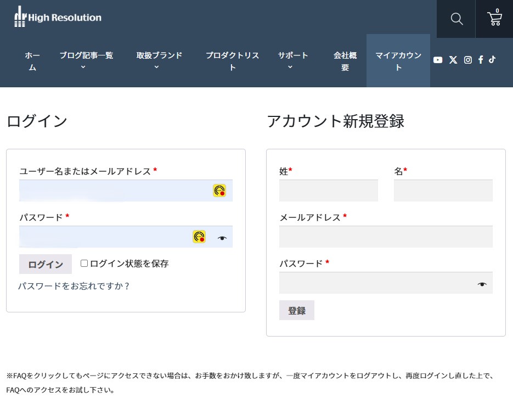Image resolution: width=513 pixels, height=420 pixels.
Task: Open the Facebook social icon
Action: 481,60
